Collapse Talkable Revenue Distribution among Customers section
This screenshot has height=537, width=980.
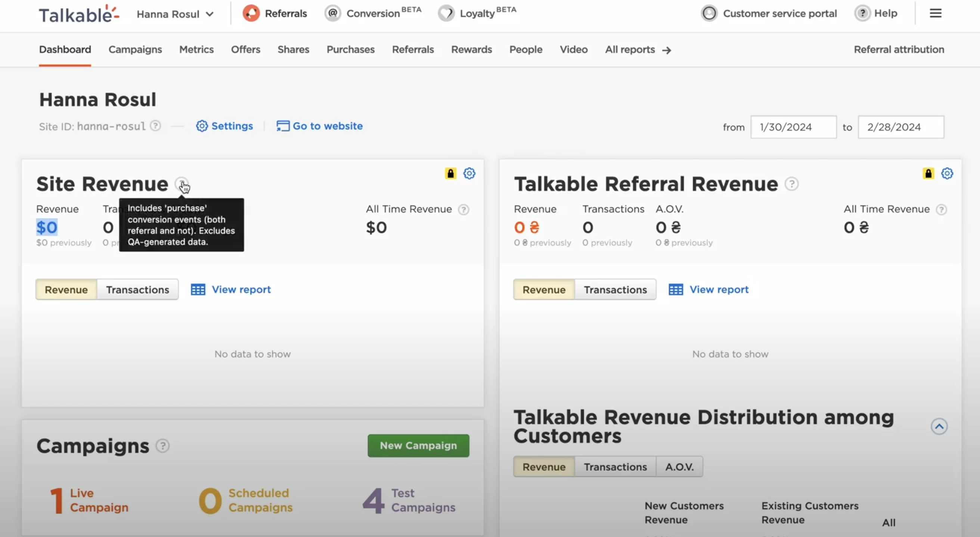click(x=939, y=426)
